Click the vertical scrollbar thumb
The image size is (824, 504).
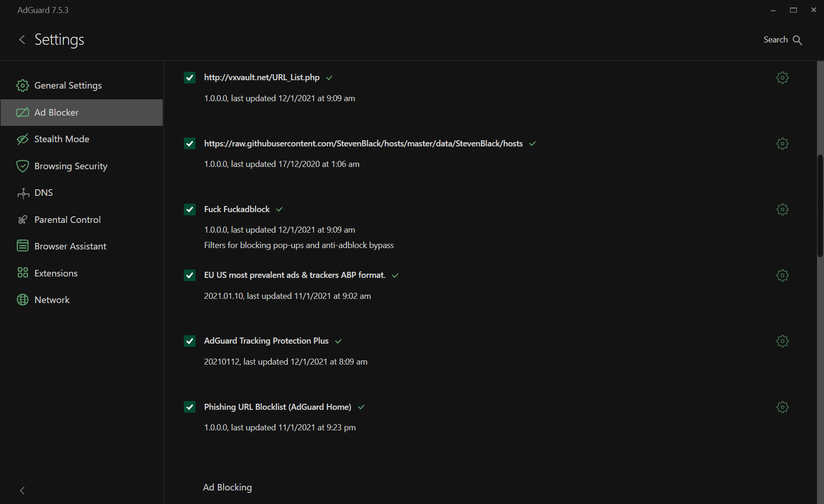tap(820, 205)
